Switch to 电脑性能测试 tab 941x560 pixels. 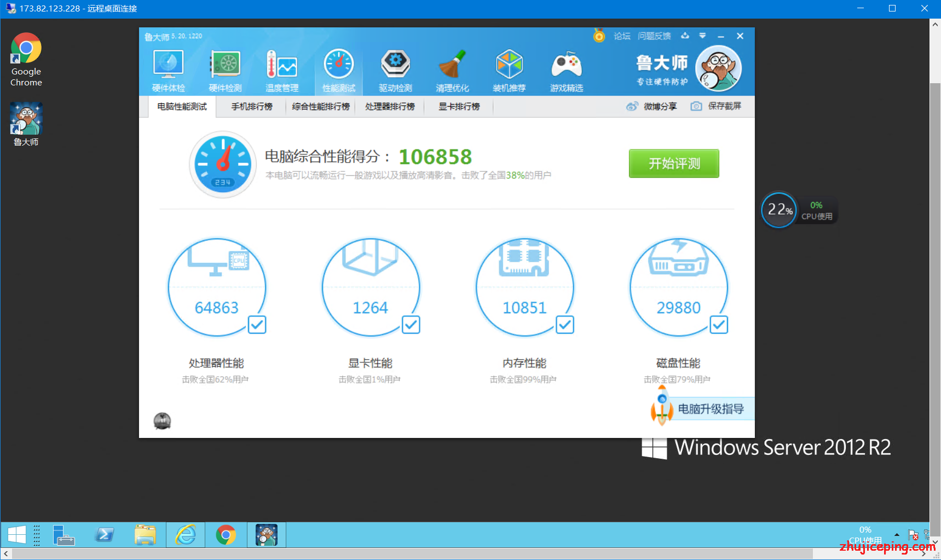[x=182, y=106]
